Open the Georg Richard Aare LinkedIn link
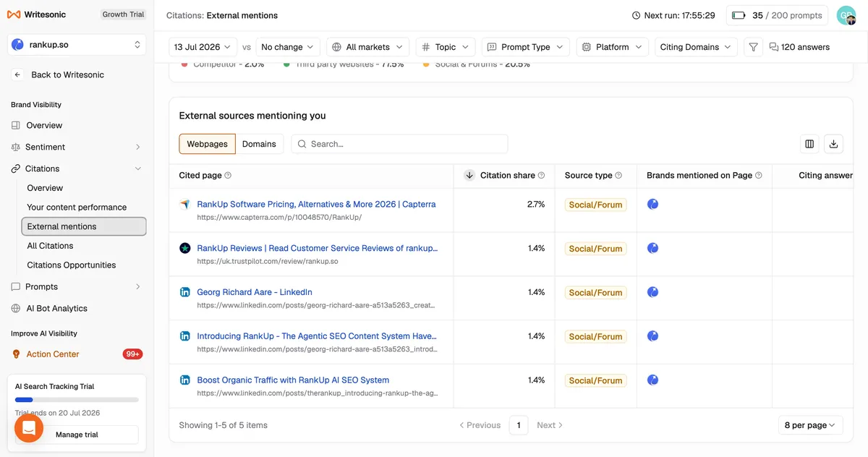Viewport: 868px width, 457px height. point(255,292)
